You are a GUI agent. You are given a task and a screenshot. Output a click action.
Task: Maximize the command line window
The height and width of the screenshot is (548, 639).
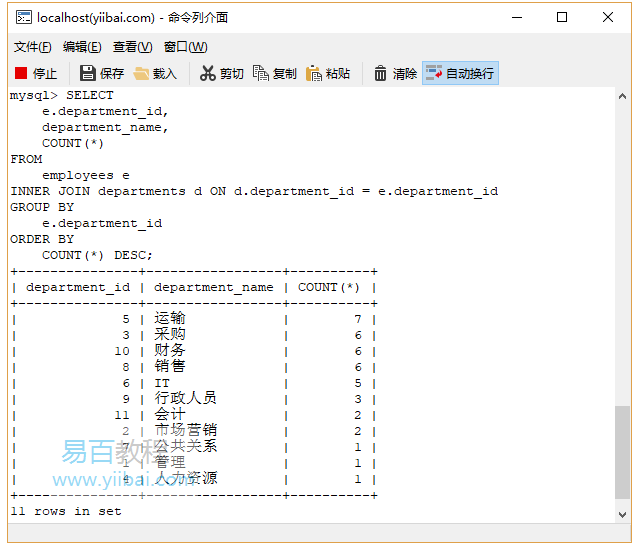pyautogui.click(x=562, y=17)
